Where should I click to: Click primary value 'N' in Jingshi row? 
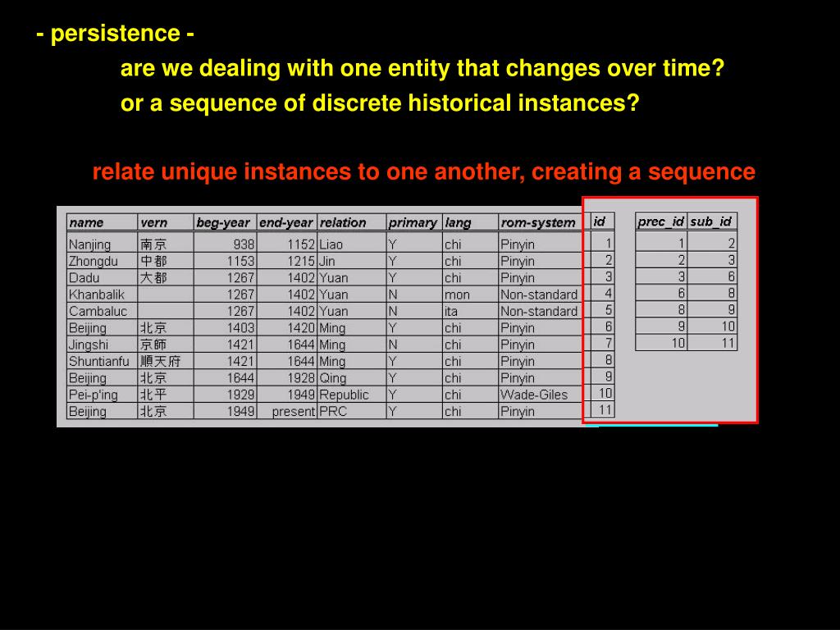[393, 345]
